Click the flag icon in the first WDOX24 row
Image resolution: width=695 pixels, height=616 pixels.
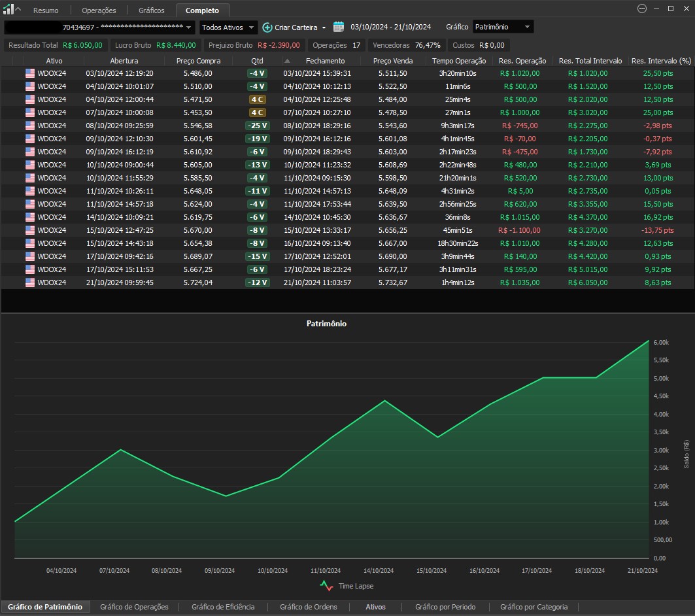[x=30, y=73]
